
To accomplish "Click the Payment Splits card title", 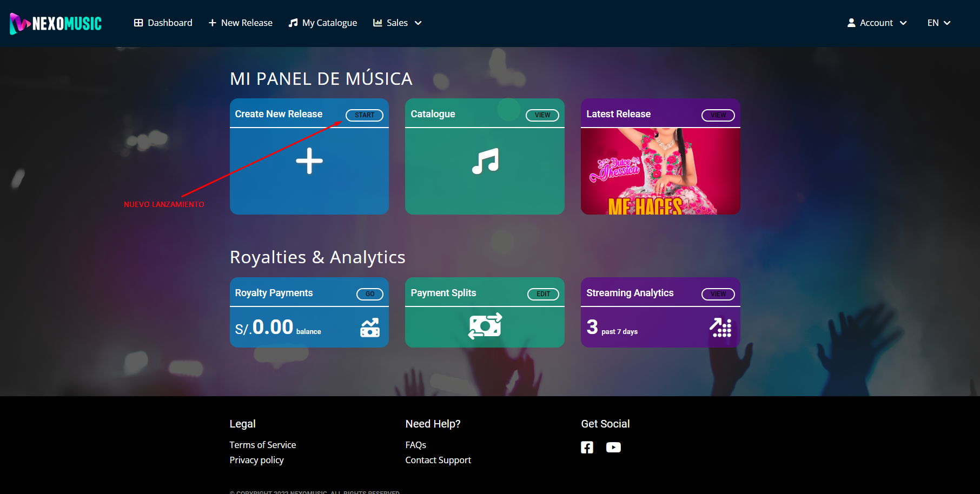I will coord(443,293).
